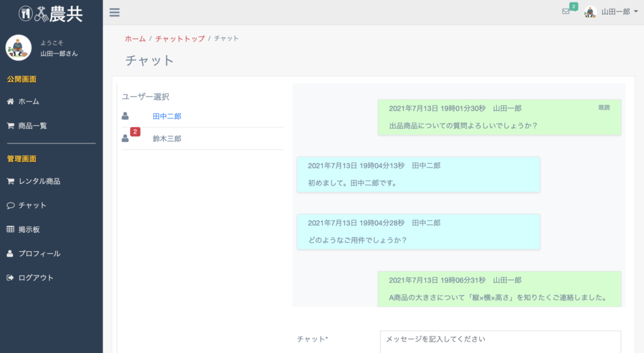Click the logout arrow icon
This screenshot has width=644, height=353.
click(x=10, y=277)
